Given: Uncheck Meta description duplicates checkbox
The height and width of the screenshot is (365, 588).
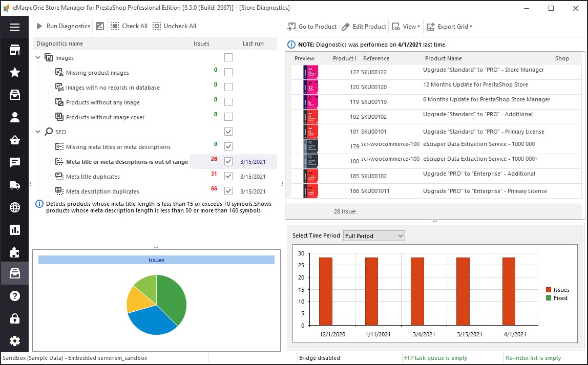Looking at the screenshot, I should point(228,191).
